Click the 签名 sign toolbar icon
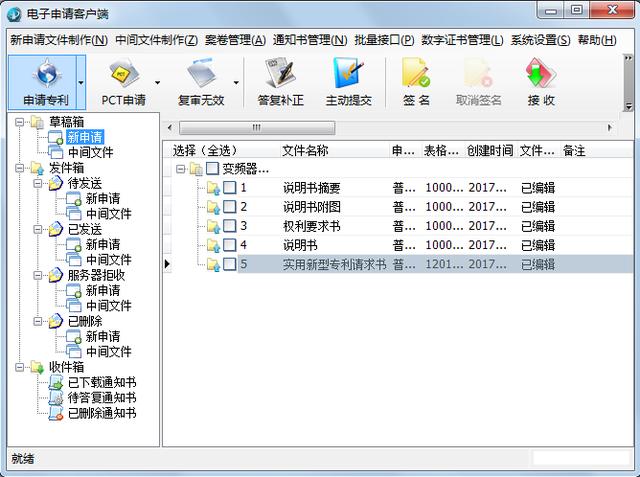The width and height of the screenshot is (640, 477). pos(416,74)
